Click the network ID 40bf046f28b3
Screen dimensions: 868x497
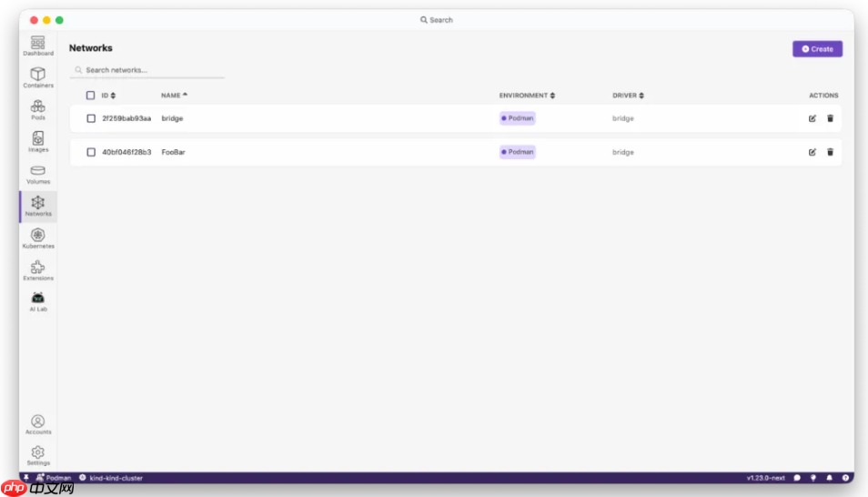tap(126, 152)
